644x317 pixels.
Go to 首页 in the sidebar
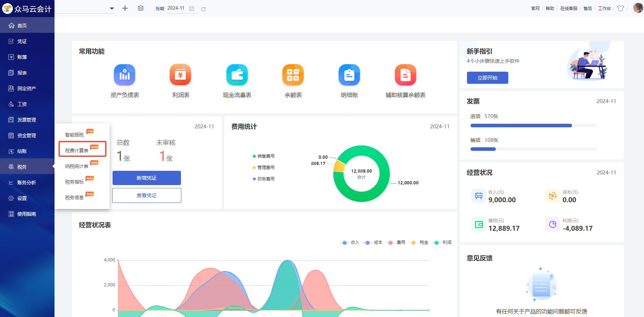click(x=27, y=26)
